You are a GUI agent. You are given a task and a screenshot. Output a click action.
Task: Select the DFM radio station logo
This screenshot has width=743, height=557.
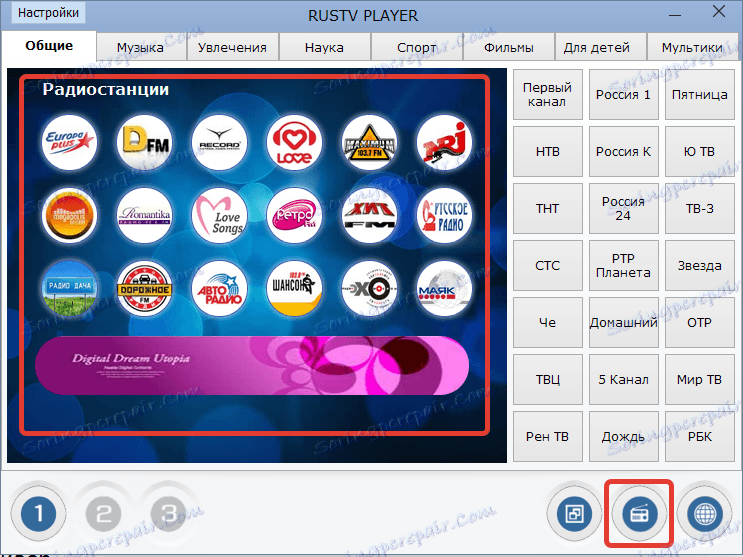point(144,143)
